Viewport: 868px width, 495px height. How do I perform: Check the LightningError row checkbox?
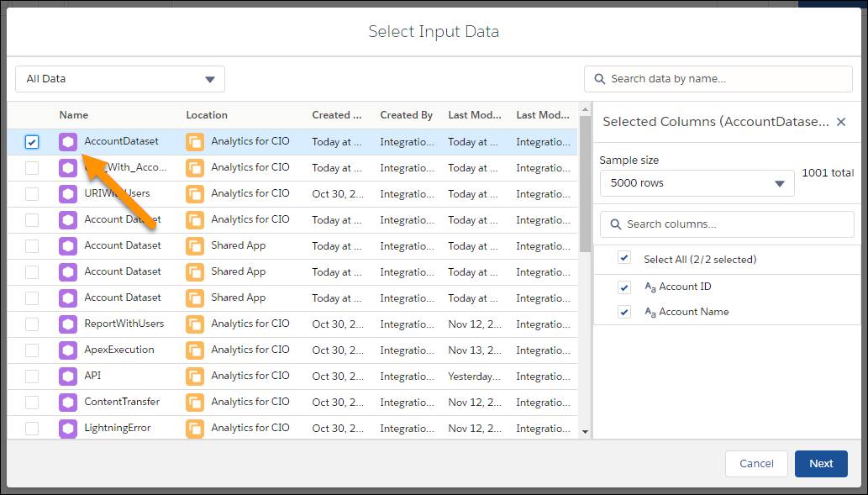pos(32,428)
